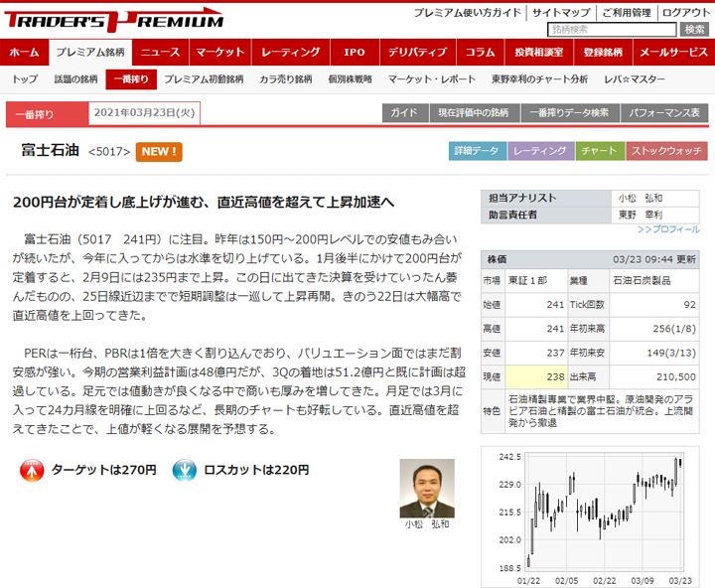Viewport: 715px width, 588px height.
Task: Click the red upward target arrow icon
Action: pyautogui.click(x=32, y=471)
